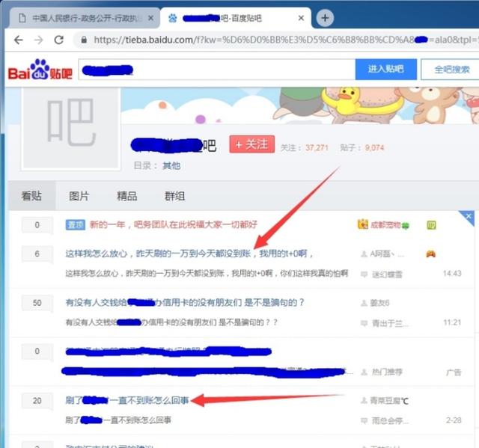Reload the page with refresh icon
Screen dimensions: 479x448
click(60, 40)
